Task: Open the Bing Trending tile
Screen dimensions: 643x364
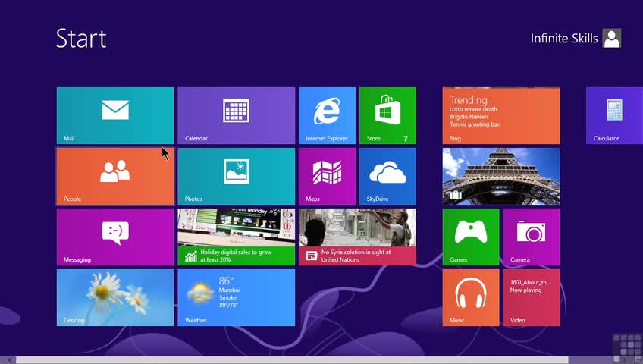Action: click(501, 115)
